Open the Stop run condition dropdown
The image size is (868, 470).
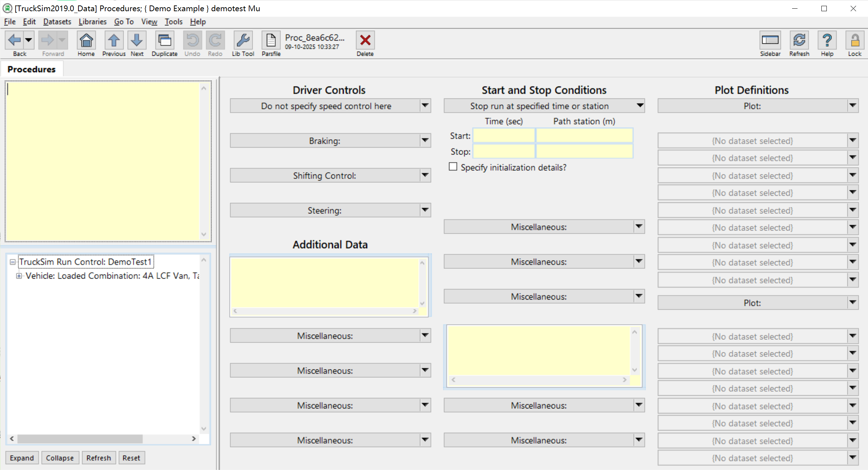click(640, 106)
